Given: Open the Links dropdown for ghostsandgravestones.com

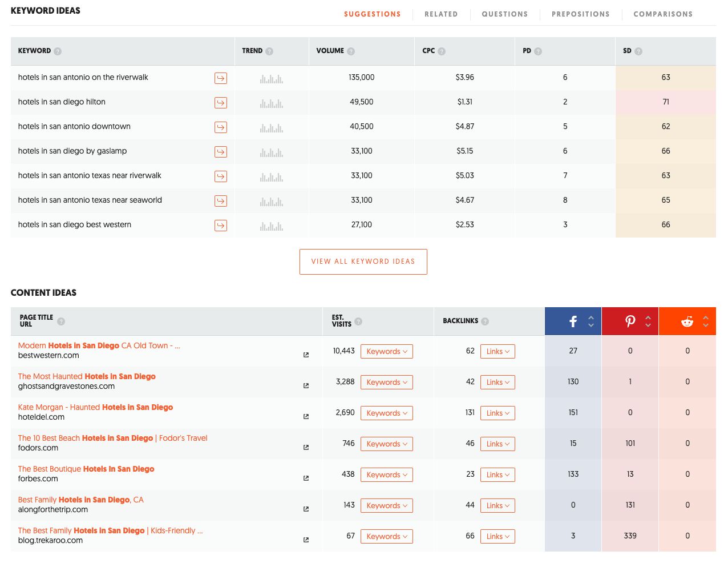Looking at the screenshot, I should tap(498, 382).
